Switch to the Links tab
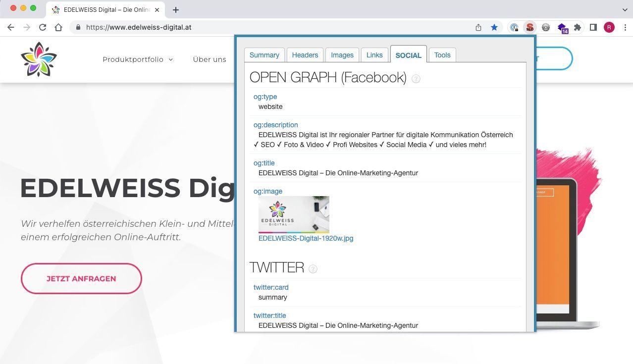 (x=374, y=55)
